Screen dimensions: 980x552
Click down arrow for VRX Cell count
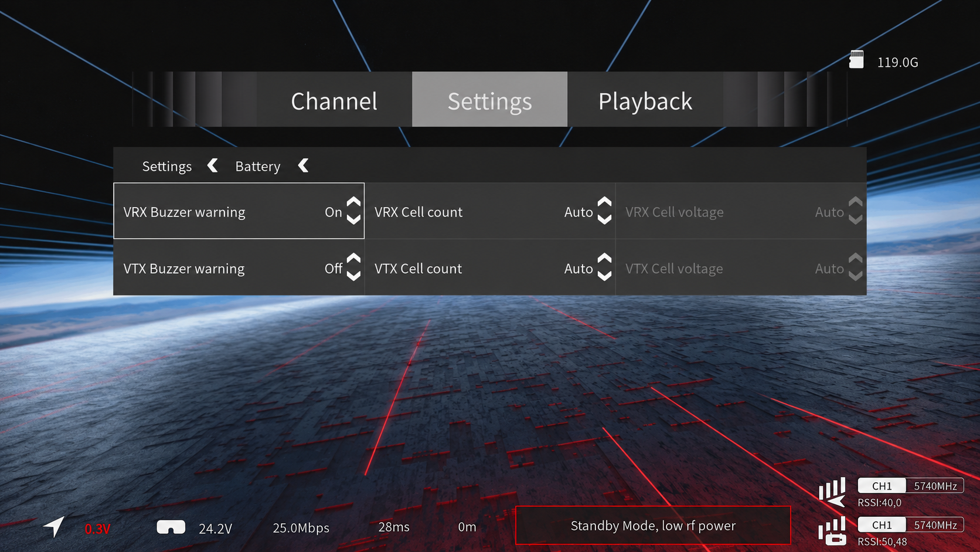click(x=604, y=219)
